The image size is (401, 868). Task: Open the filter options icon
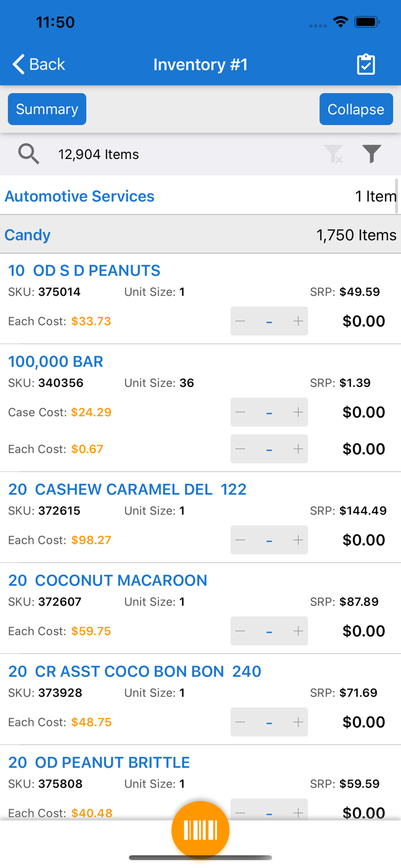pos(371,155)
